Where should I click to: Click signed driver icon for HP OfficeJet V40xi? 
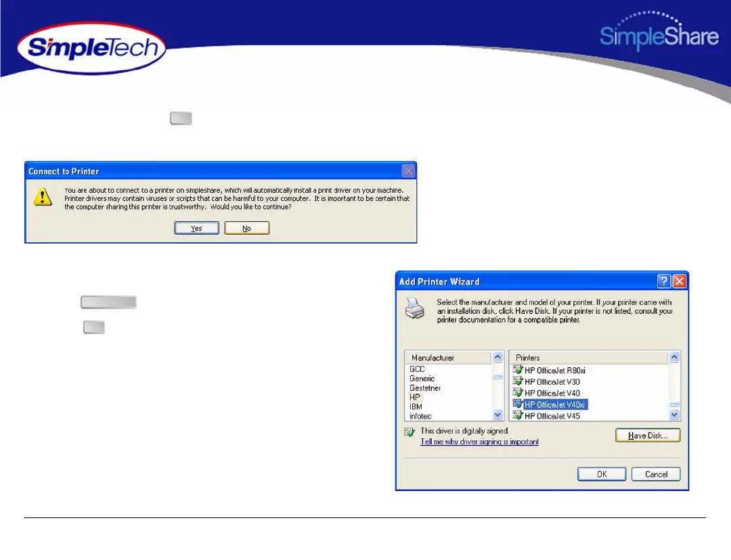click(x=518, y=404)
